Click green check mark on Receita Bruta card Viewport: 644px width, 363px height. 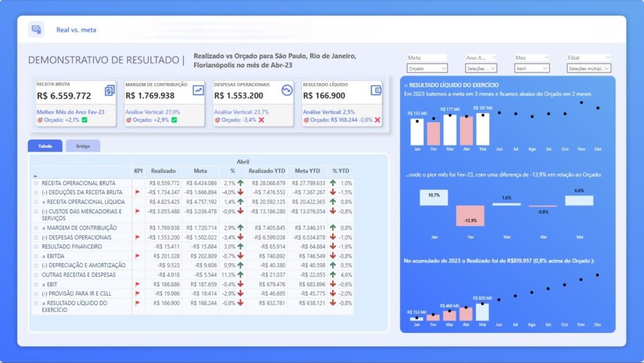pyautogui.click(x=84, y=120)
